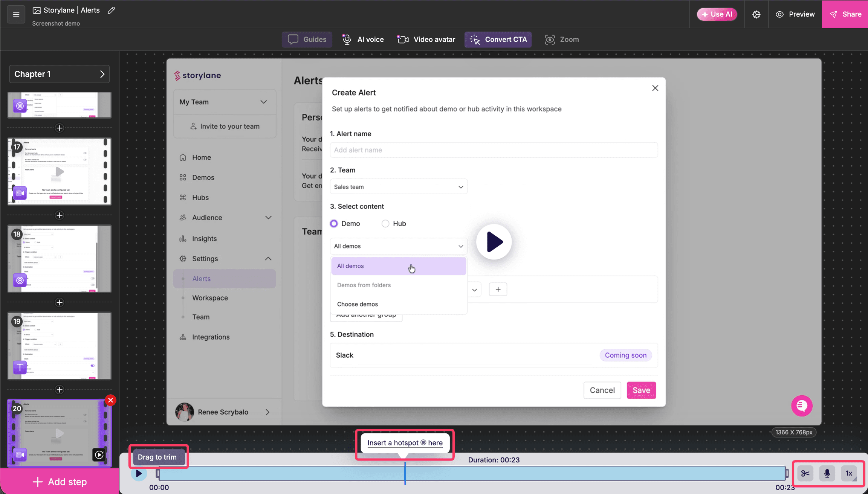Select the Demo radio button
868x494 pixels.
coord(333,223)
